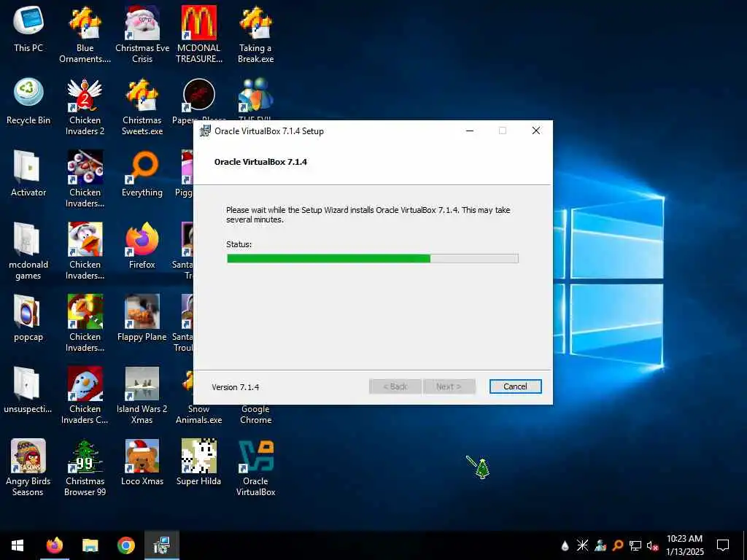This screenshot has width=747, height=560.
Task: Select the Everything search shortcut
Action: [142, 174]
